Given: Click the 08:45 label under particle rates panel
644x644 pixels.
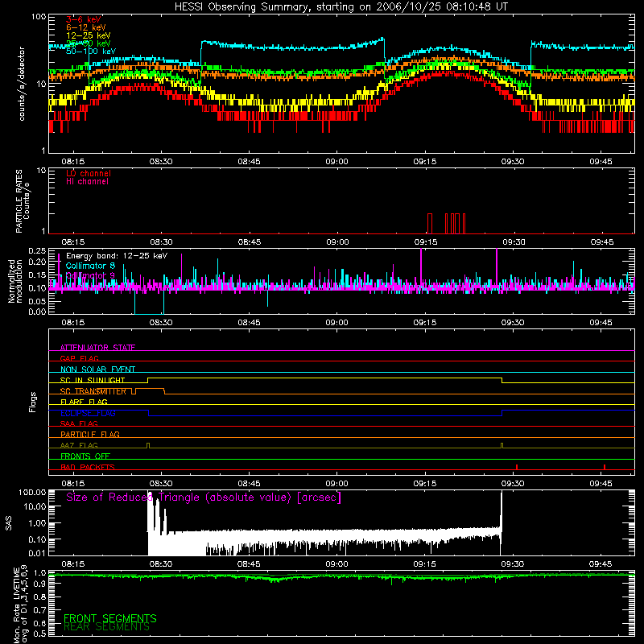Looking at the screenshot, I should point(250,242).
